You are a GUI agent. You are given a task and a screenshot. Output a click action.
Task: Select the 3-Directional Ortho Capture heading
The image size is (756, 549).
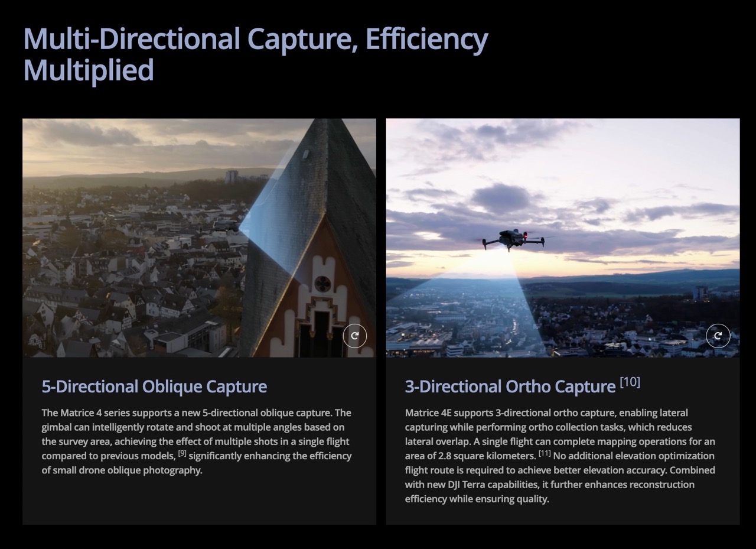point(510,386)
